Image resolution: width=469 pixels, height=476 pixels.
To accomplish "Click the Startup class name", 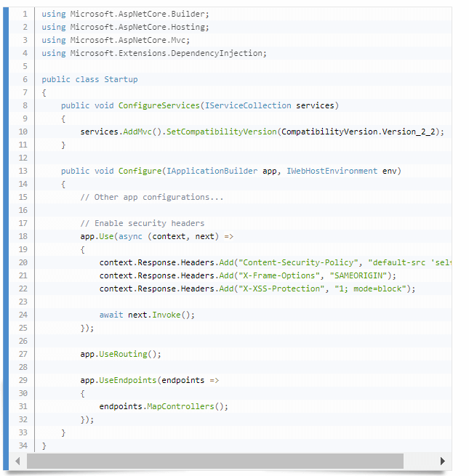I will point(121,79).
